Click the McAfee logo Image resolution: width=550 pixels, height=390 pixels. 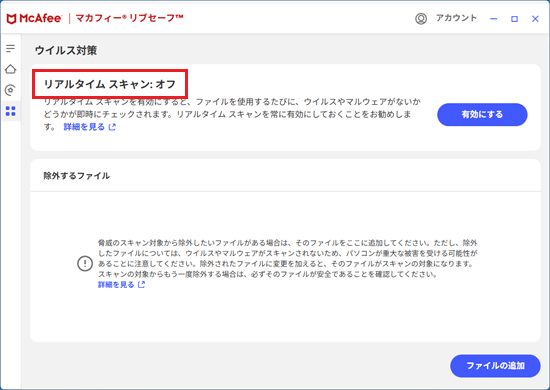point(34,19)
